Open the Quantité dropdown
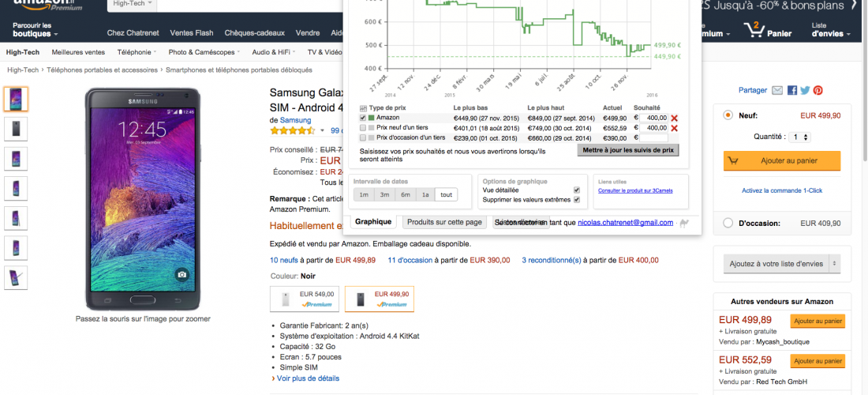 click(x=800, y=137)
